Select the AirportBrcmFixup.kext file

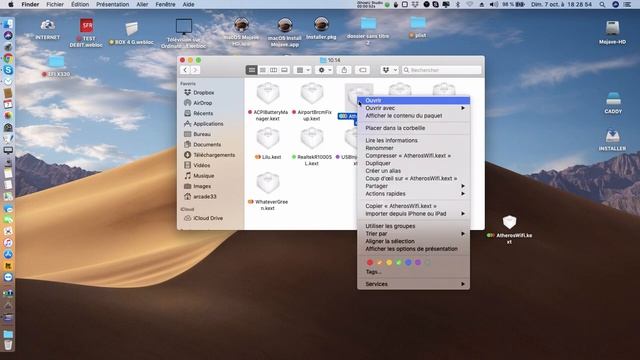pos(312,93)
